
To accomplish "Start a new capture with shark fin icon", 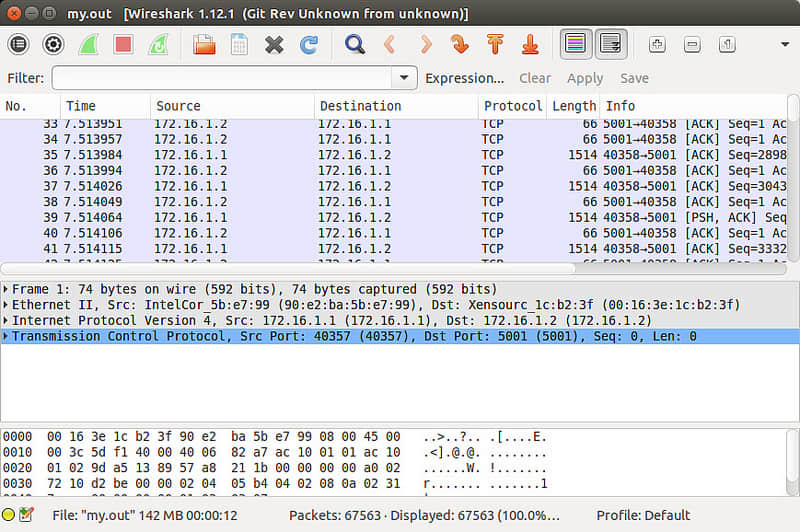I will click(88, 44).
